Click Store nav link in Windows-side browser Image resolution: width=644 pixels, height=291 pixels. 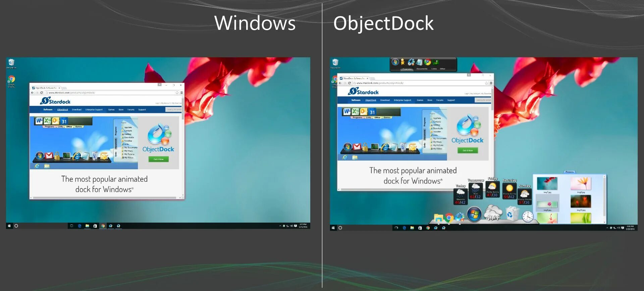coord(121,110)
